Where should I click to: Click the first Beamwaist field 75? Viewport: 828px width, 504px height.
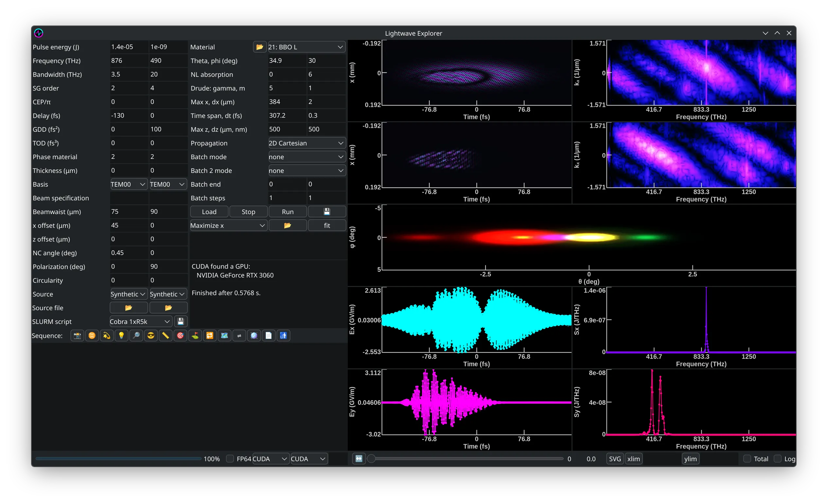pos(129,211)
